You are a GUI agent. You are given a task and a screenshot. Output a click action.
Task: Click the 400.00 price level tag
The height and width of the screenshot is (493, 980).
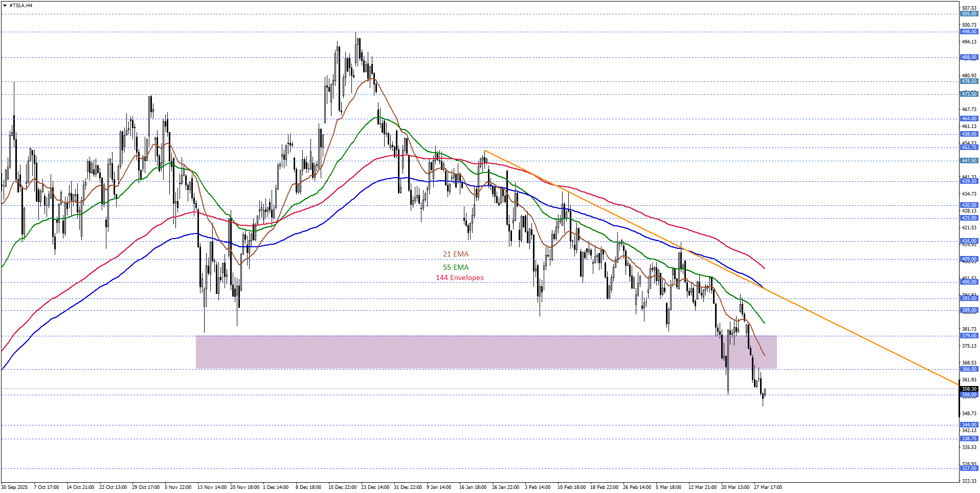[969, 282]
